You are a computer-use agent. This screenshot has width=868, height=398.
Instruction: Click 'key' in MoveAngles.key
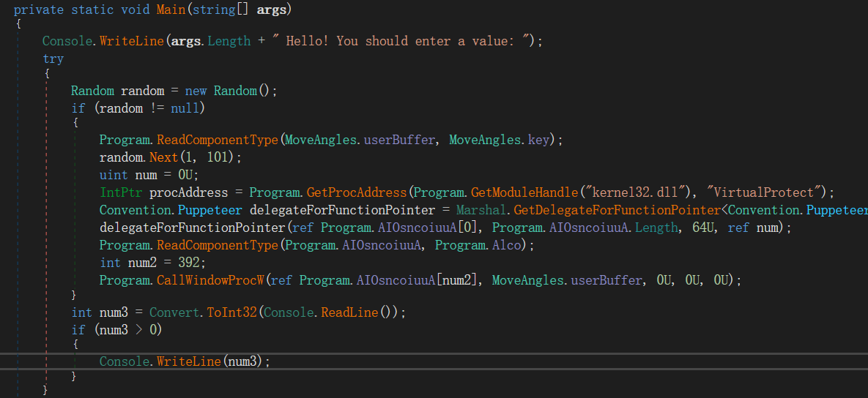tap(538, 140)
